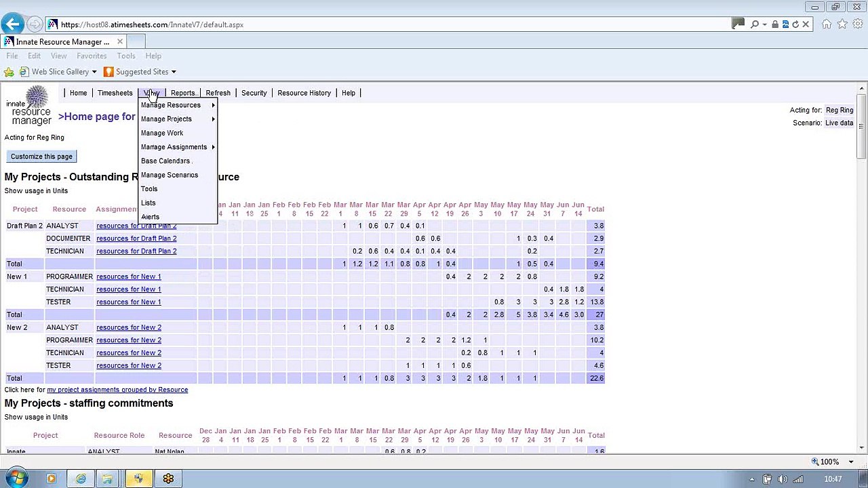868x488 pixels.
Task: Click the 27 total cell for New 1
Action: 596,314
